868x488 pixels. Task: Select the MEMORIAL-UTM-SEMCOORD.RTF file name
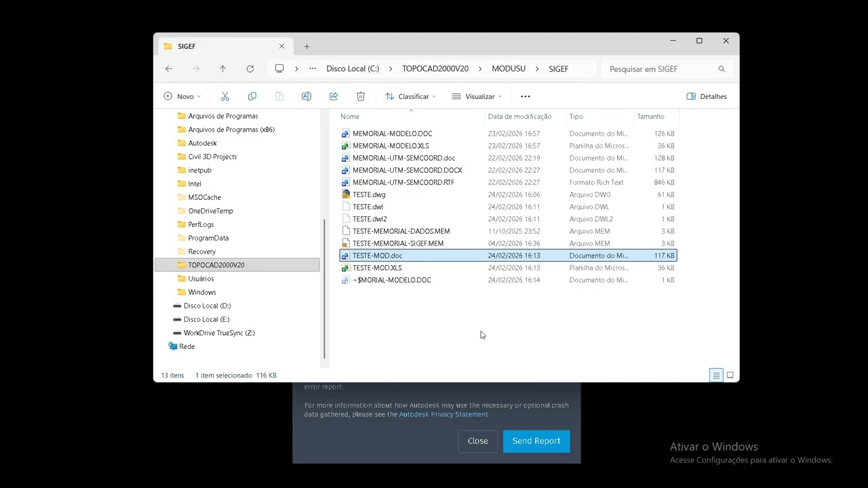403,182
